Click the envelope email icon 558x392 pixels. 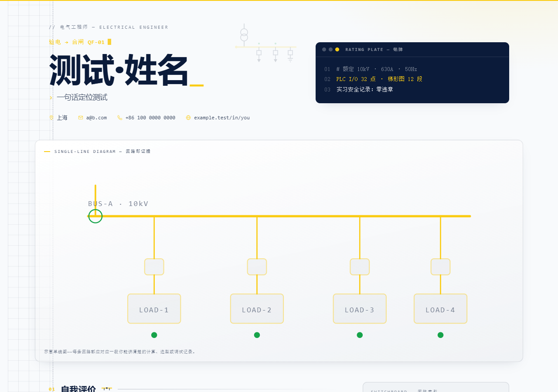tap(81, 118)
